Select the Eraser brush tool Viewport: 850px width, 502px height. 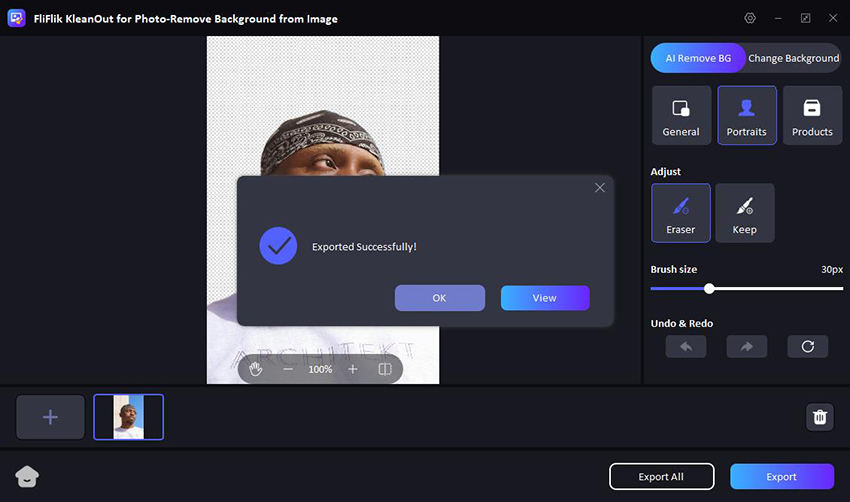click(680, 213)
